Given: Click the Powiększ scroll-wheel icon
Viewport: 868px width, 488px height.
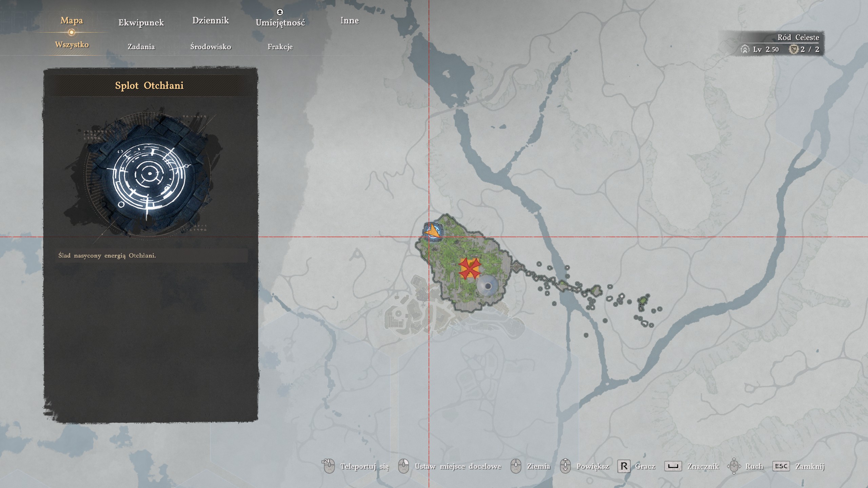Looking at the screenshot, I should [565, 466].
